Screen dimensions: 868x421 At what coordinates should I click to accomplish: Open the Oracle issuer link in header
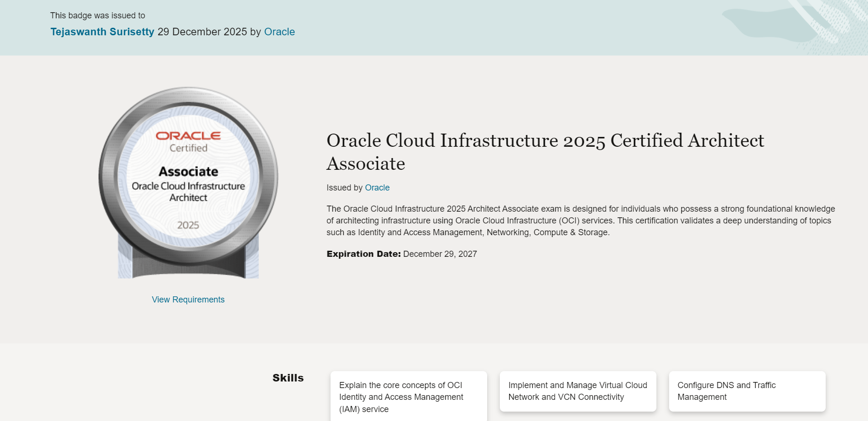coord(279,32)
